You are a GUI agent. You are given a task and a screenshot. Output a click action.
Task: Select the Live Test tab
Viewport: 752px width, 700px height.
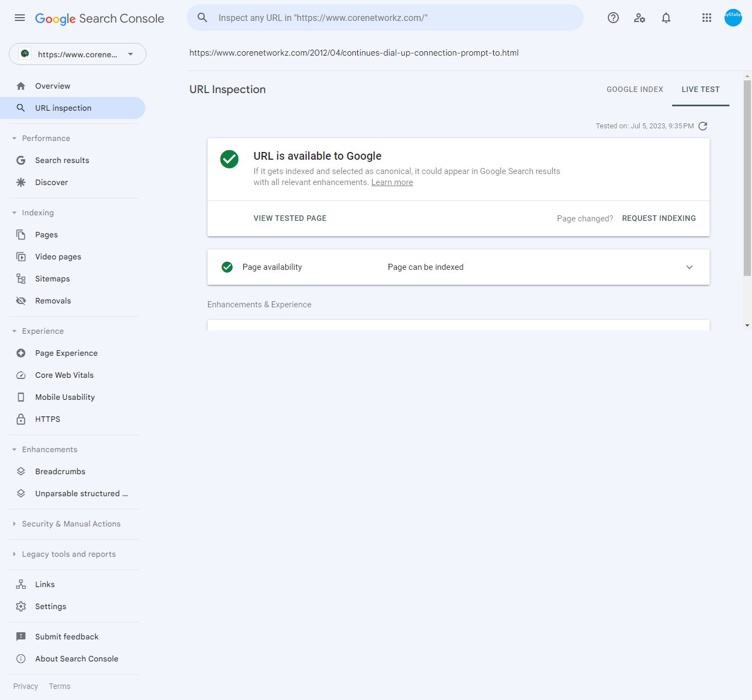pyautogui.click(x=701, y=89)
